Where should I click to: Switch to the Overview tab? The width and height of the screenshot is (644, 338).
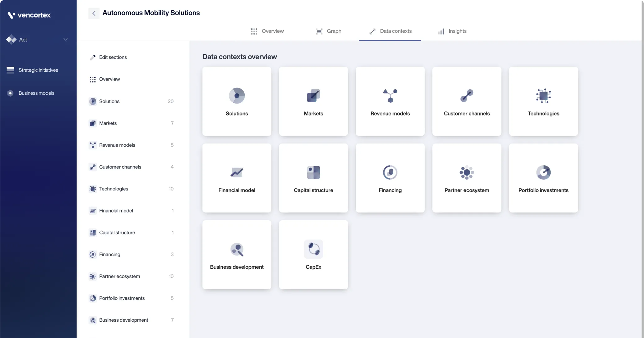(267, 31)
